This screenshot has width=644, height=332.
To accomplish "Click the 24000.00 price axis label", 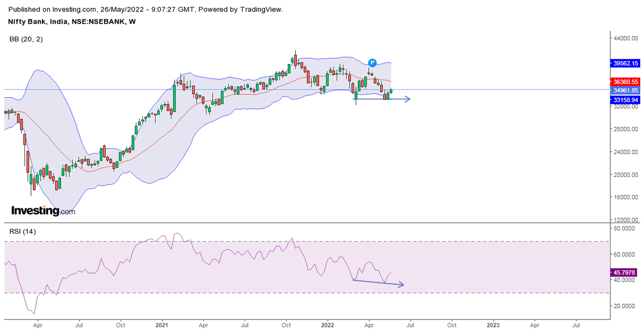I will pyautogui.click(x=626, y=152).
